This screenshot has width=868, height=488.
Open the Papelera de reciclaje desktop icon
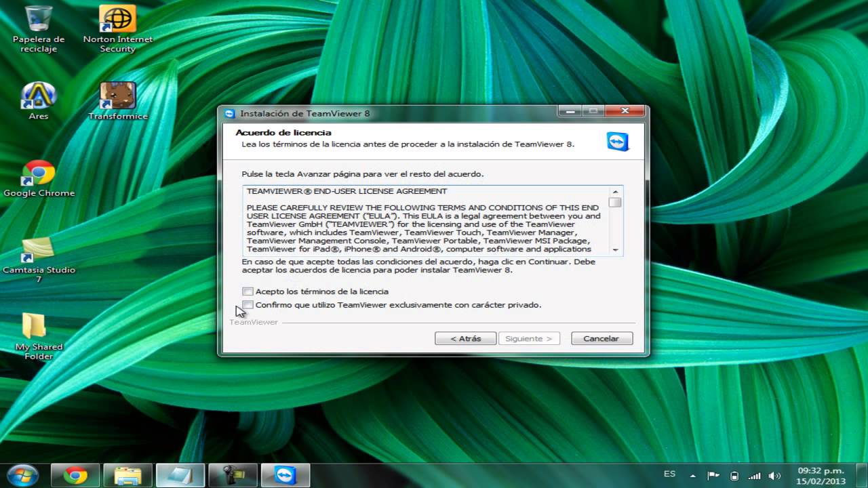click(x=39, y=29)
